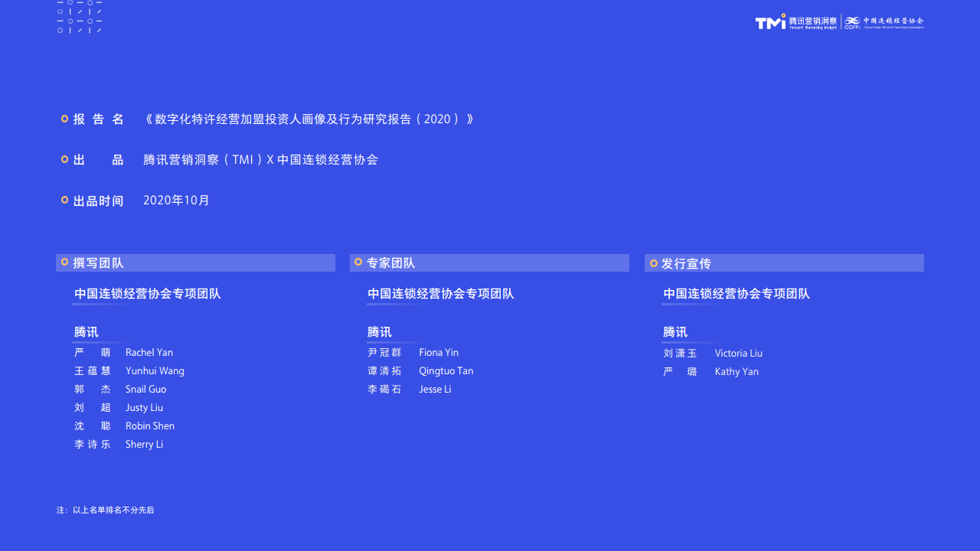The image size is (980, 551).
Task: Click the 腾讯营销洞察 (TMI) X 中国连锁经营协会 text
Action: (260, 160)
